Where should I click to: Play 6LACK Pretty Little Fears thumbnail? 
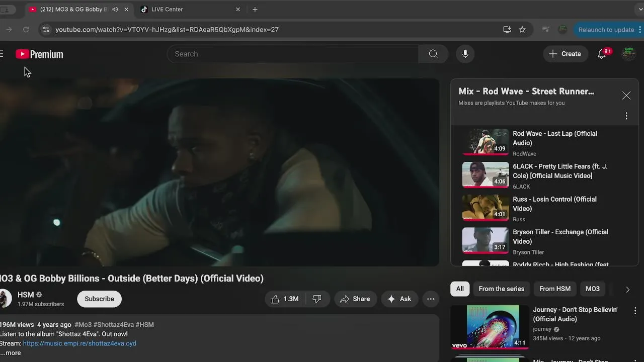486,174
